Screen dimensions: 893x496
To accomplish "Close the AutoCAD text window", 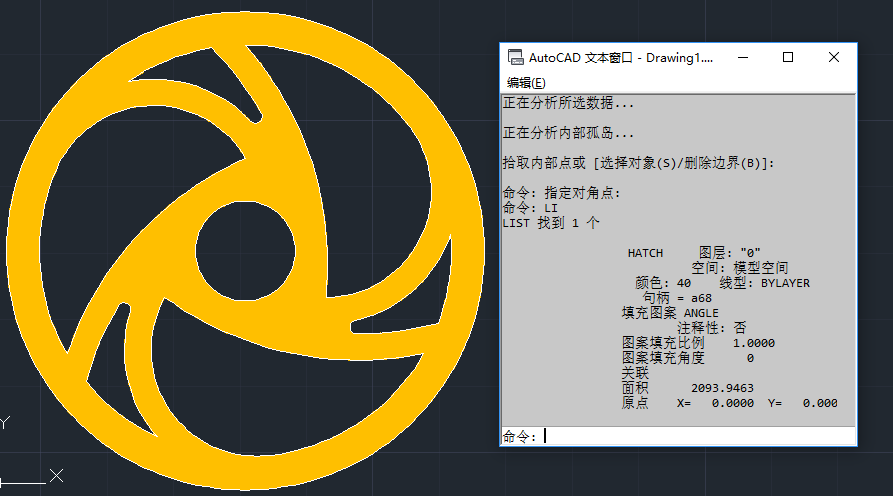I will click(834, 58).
